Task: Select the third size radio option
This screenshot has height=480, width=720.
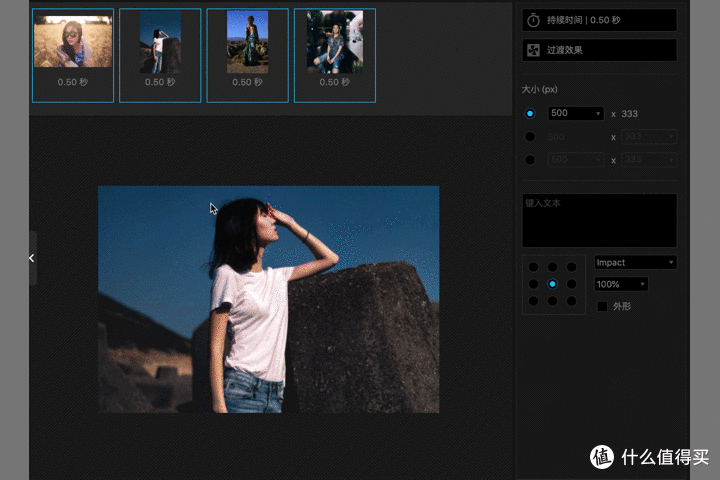Action: pyautogui.click(x=530, y=159)
